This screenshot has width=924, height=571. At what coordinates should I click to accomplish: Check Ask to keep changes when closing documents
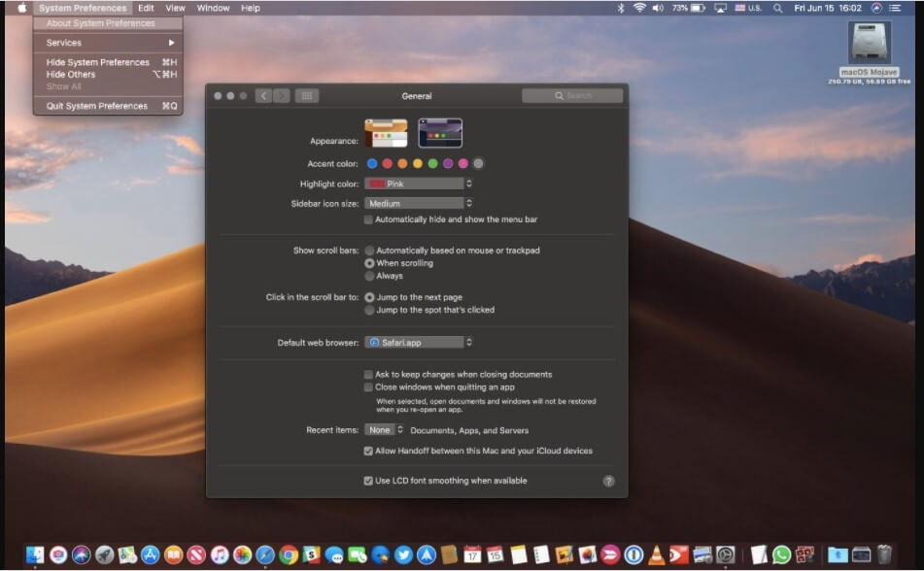click(368, 374)
